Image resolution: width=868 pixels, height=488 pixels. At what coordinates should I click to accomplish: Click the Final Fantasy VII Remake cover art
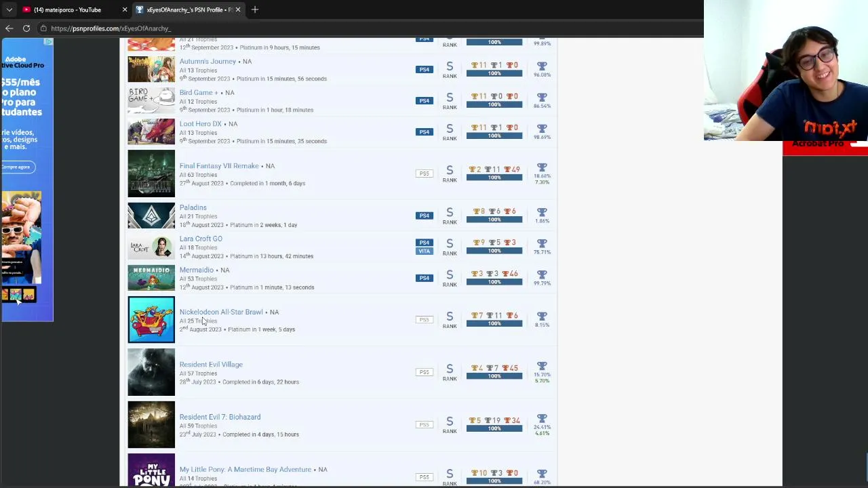pos(151,174)
